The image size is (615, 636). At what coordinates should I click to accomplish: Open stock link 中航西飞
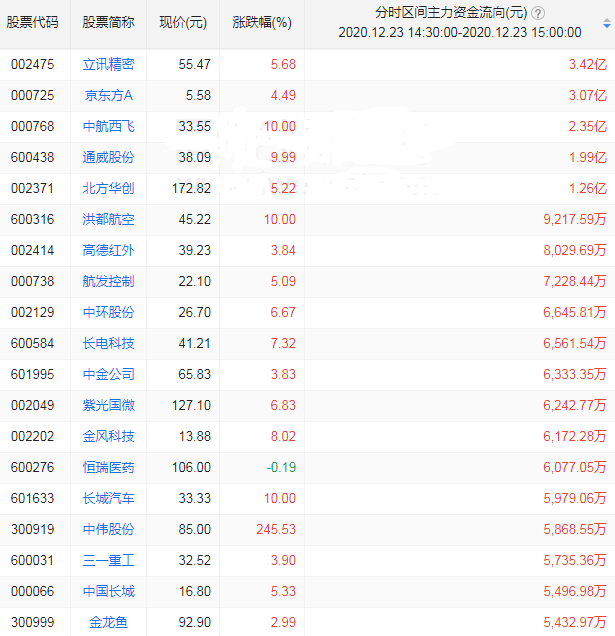click(108, 127)
